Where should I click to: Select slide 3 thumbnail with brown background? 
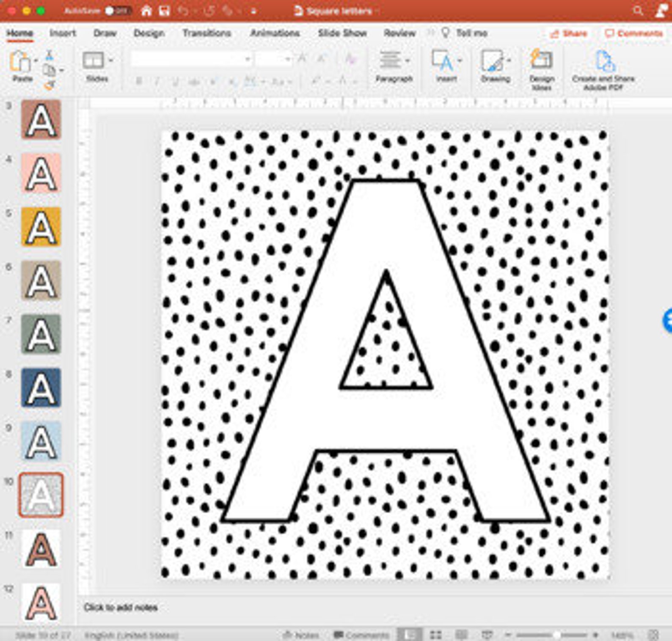(41, 119)
